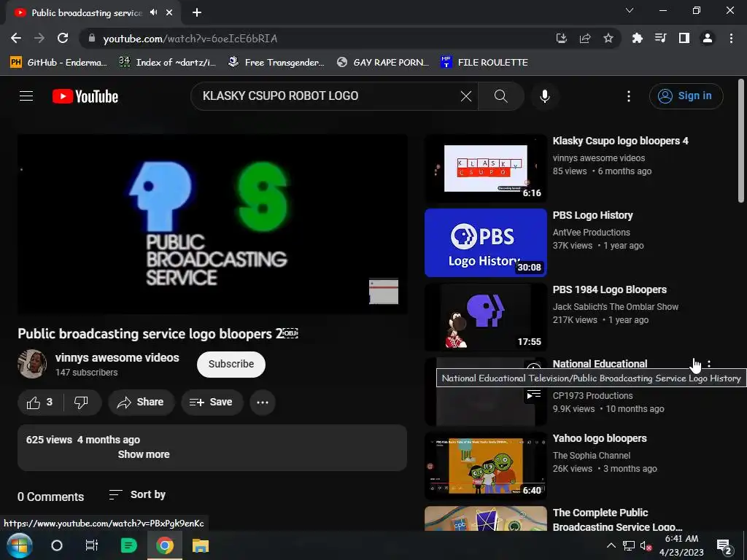Open the Sort by comments dropdown
The image size is (747, 560).
[x=137, y=495]
